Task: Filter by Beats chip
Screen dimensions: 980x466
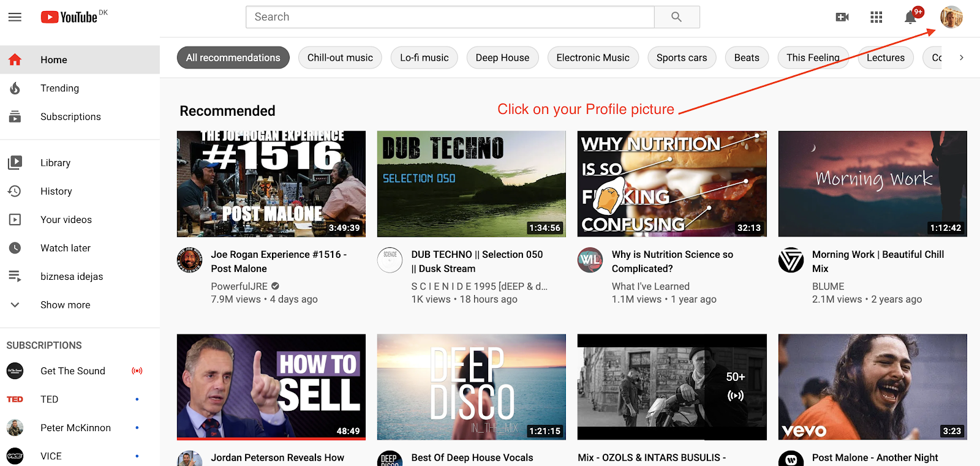Action: (747, 58)
